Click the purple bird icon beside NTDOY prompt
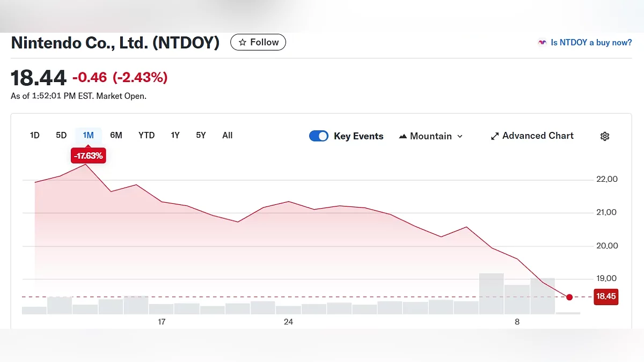Viewport: 644px width, 362px height. point(542,42)
